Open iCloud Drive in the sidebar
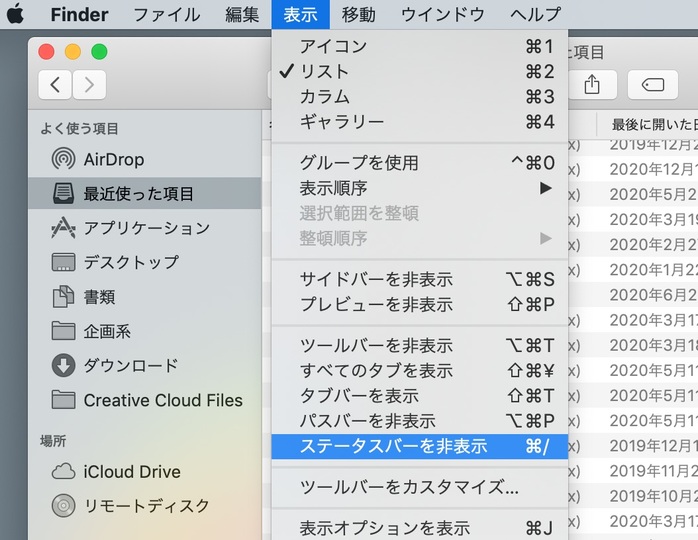 pos(145,471)
